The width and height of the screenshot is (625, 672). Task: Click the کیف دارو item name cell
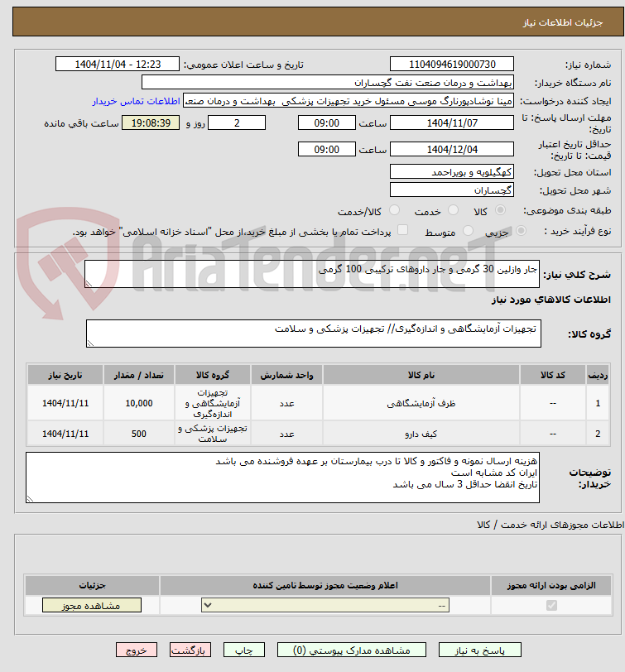click(x=421, y=434)
